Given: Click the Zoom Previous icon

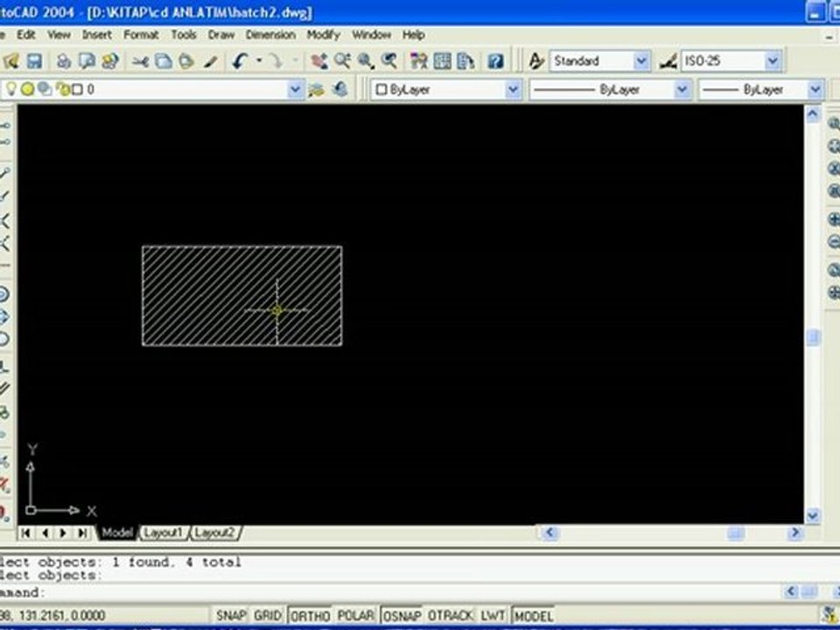Looking at the screenshot, I should click(388, 61).
